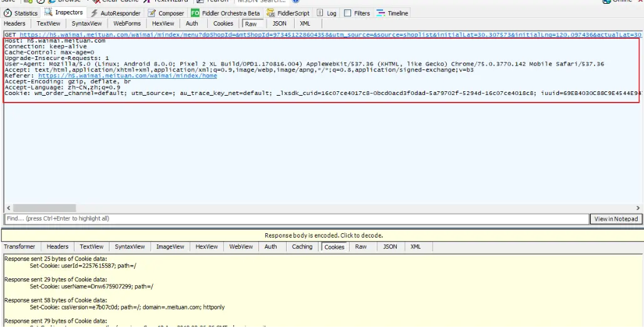Select response XML tab
Image resolution: width=644 pixels, height=327 pixels.
416,246
